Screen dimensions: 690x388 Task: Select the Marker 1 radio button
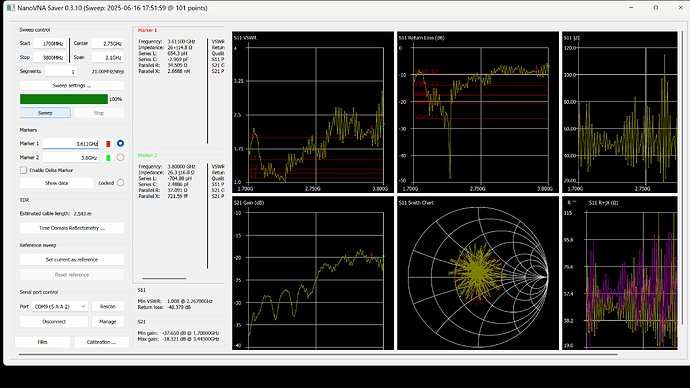pos(120,143)
